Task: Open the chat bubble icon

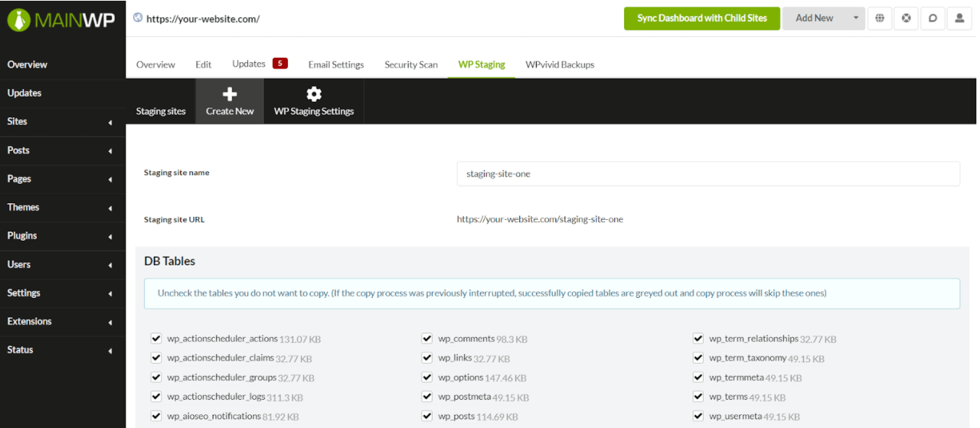Action: coord(933,18)
